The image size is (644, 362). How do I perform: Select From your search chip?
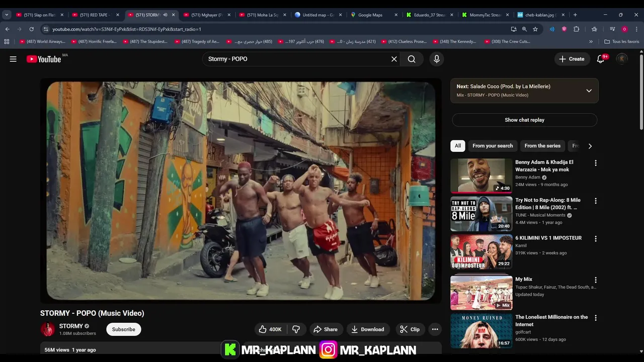(493, 146)
